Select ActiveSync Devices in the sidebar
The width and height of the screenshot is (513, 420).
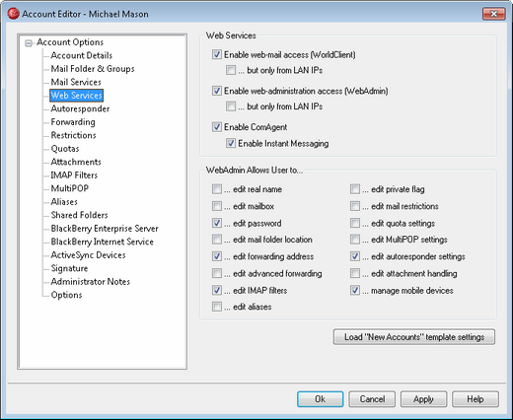(88, 255)
